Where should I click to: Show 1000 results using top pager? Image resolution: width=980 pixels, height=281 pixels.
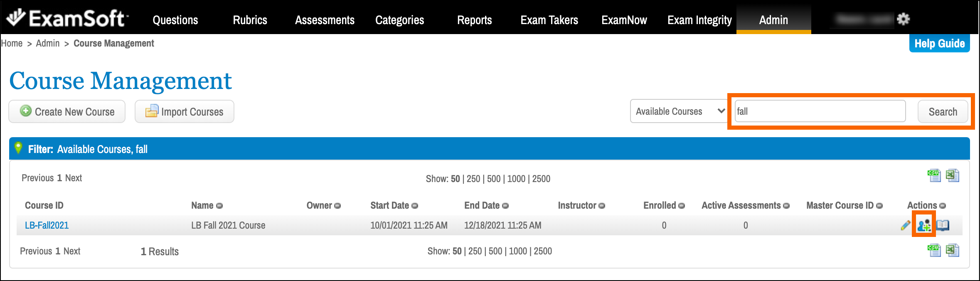(516, 179)
